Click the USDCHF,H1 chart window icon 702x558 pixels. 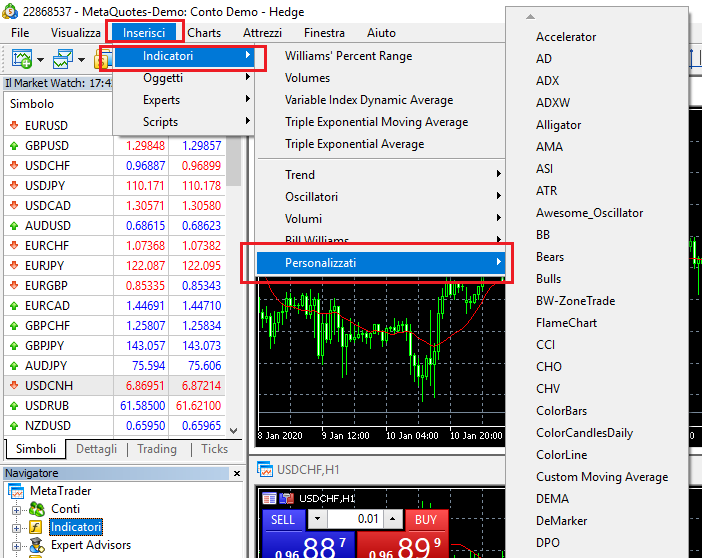(265, 469)
